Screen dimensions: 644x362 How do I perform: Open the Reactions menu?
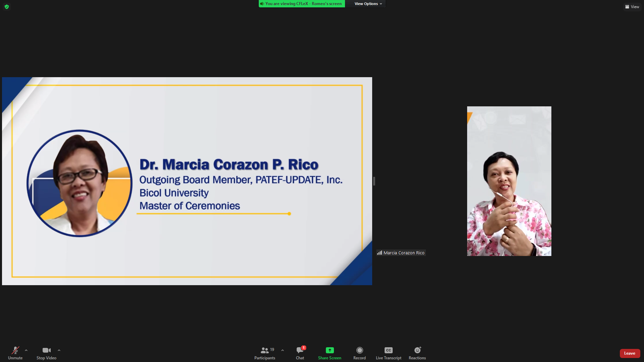pos(417,353)
